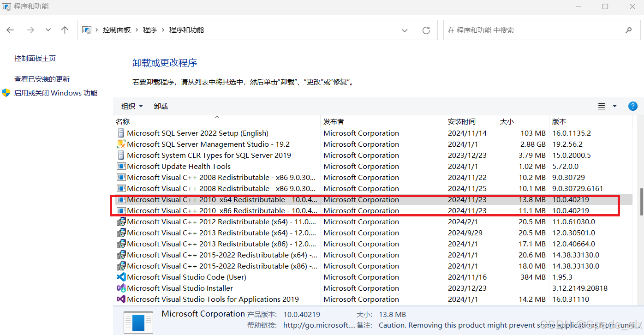Click the Visual Studio Installer icon
Image resolution: width=644 pixels, height=335 pixels.
point(120,288)
